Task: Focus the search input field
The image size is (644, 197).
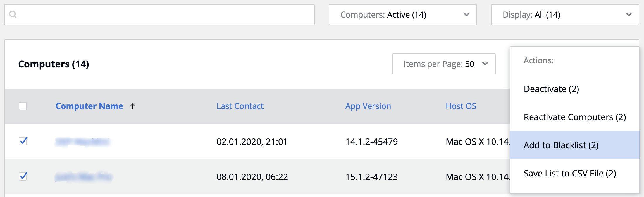Action: coord(164,15)
